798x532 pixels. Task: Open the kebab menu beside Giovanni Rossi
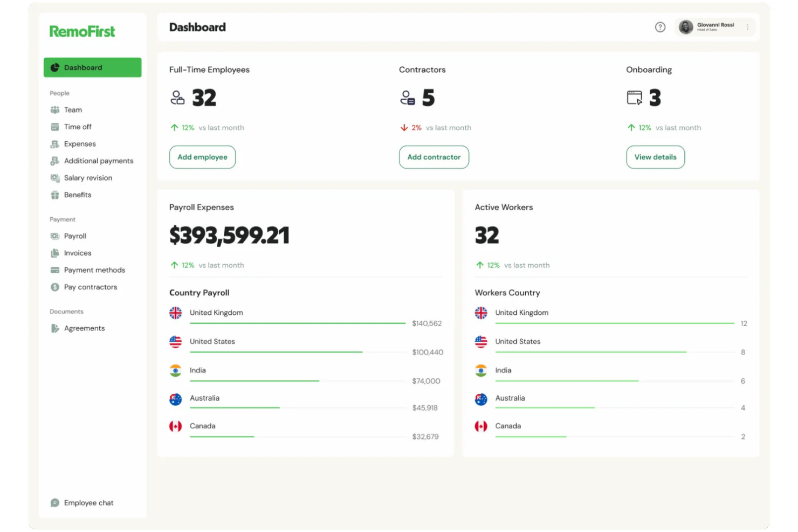[x=747, y=27]
